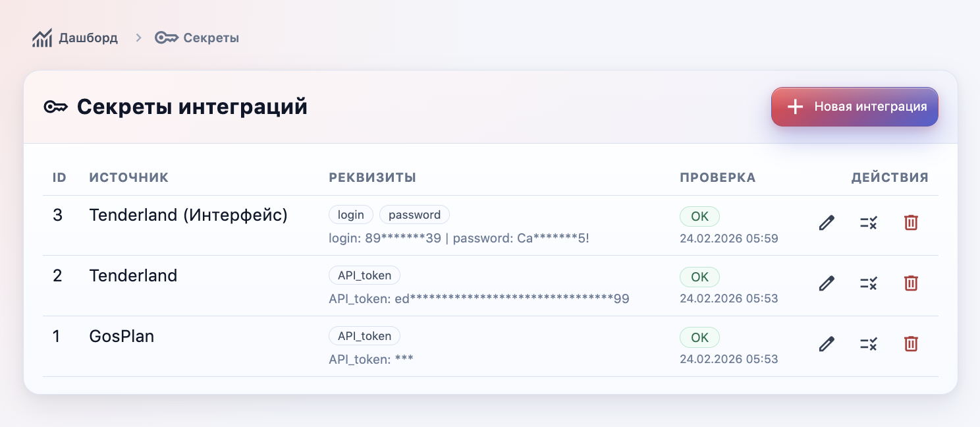
Task: Click the OK status badge for GosPlan
Action: (699, 337)
